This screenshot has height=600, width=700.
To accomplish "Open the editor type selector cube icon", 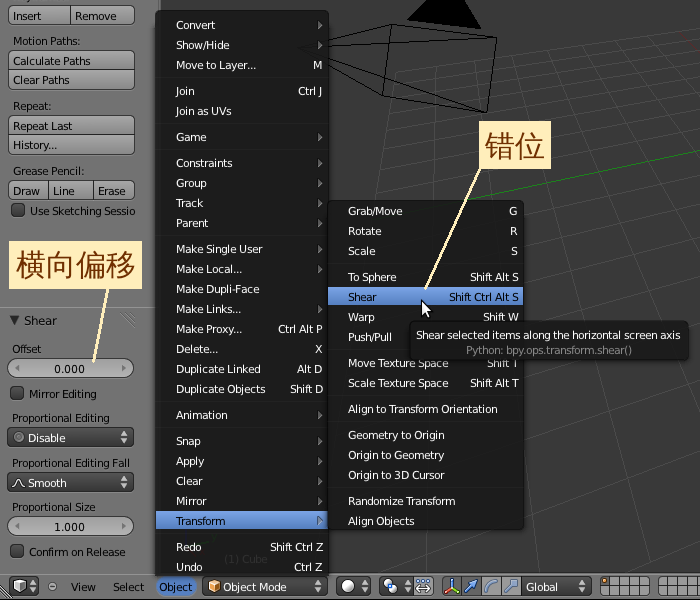I will [25, 586].
